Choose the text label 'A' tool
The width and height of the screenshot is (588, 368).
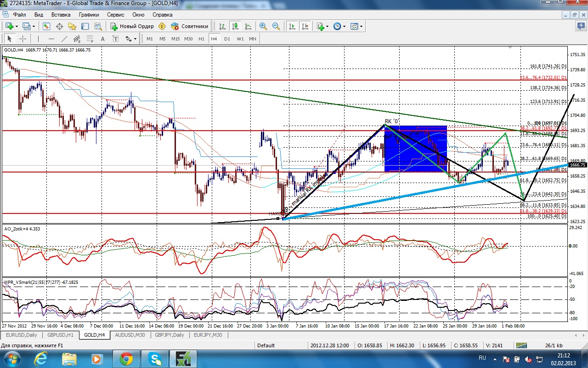tap(102, 39)
